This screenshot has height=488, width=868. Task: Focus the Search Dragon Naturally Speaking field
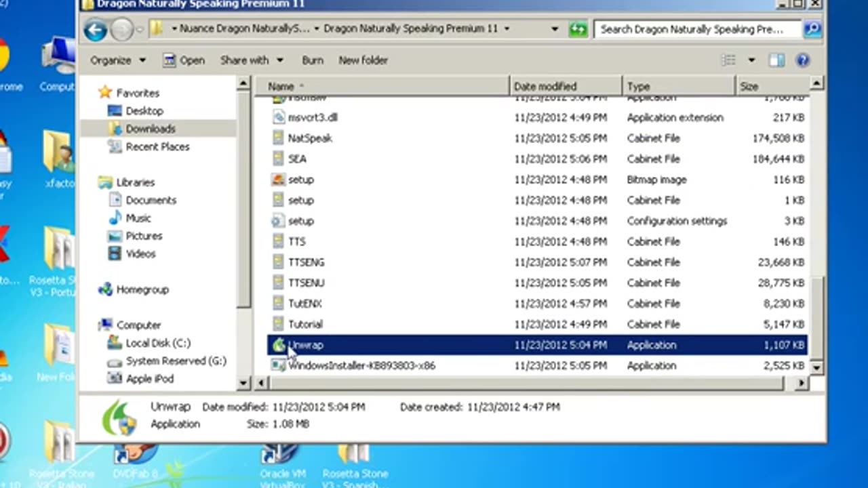tap(698, 29)
